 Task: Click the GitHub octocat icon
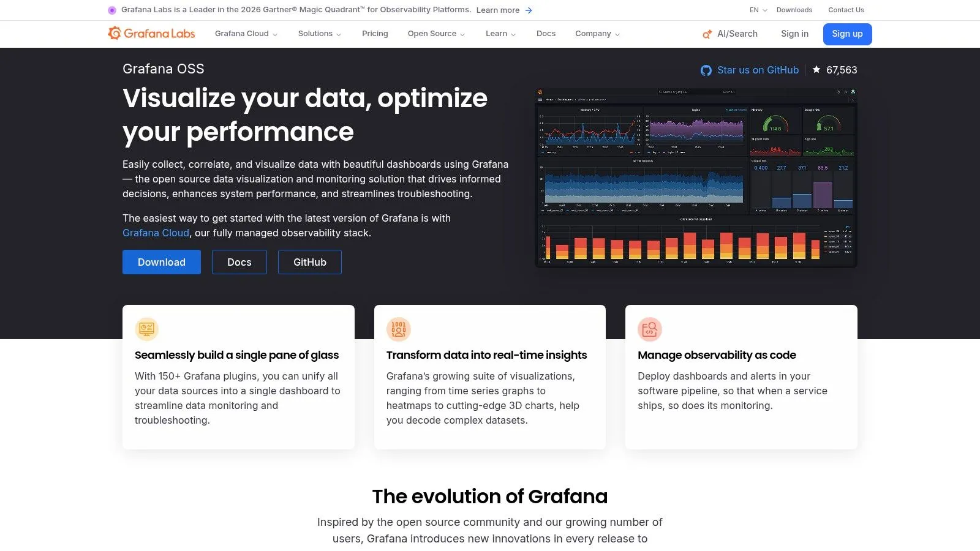coord(706,70)
